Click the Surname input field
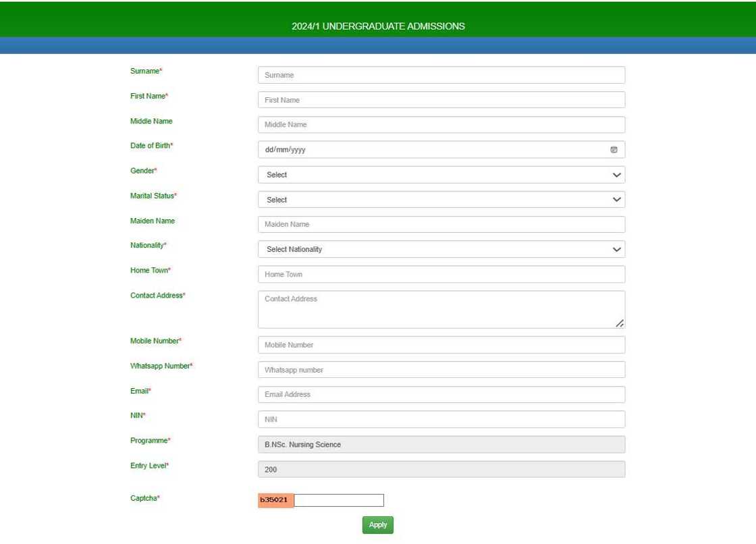 (441, 74)
